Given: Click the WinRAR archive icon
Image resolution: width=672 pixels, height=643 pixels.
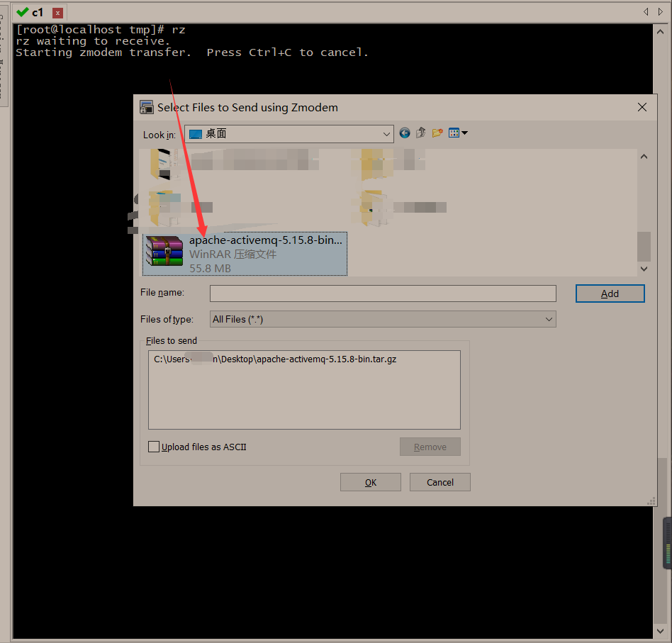Looking at the screenshot, I should tap(164, 251).
